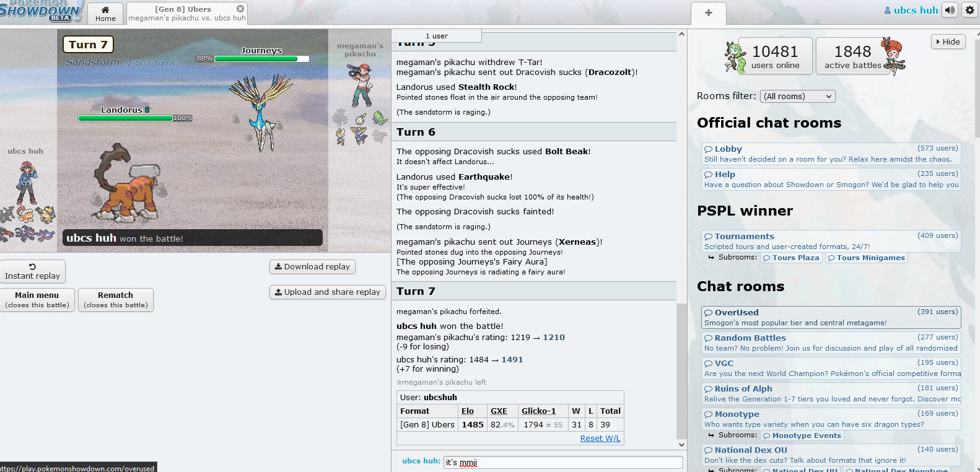
Task: Join the National Dex OU room
Action: (831, 455)
